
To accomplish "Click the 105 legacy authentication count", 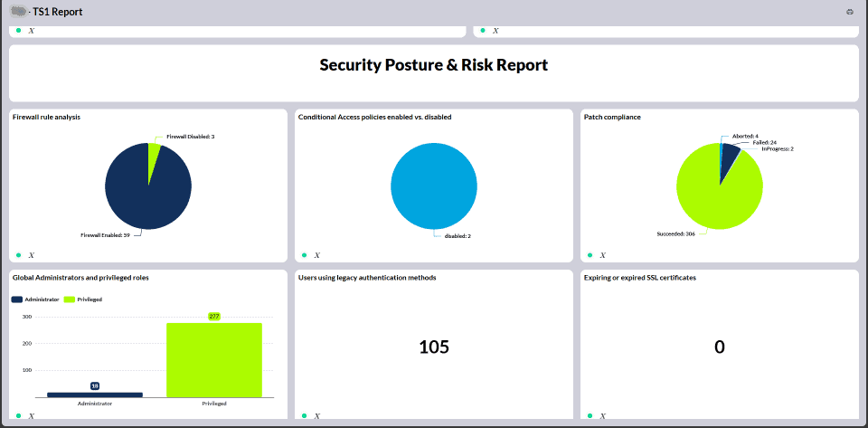I will [x=434, y=347].
